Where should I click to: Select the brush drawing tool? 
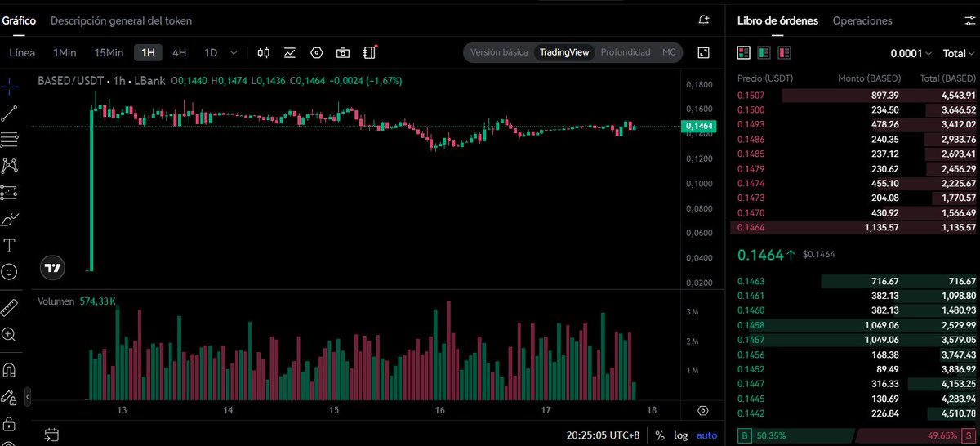10,219
